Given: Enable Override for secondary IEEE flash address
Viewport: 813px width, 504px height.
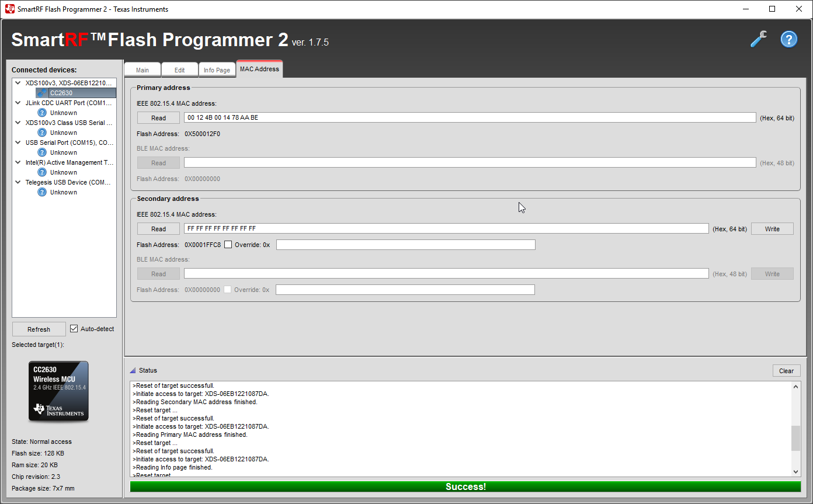Looking at the screenshot, I should 228,245.
